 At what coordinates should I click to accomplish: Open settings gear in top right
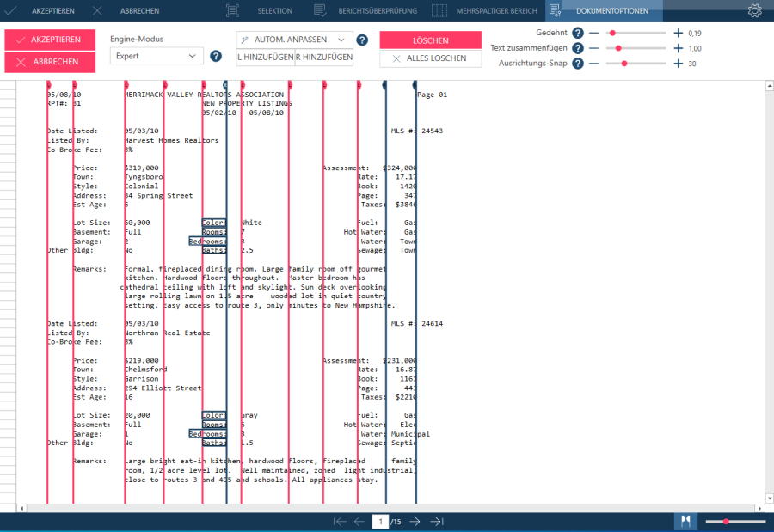[755, 10]
